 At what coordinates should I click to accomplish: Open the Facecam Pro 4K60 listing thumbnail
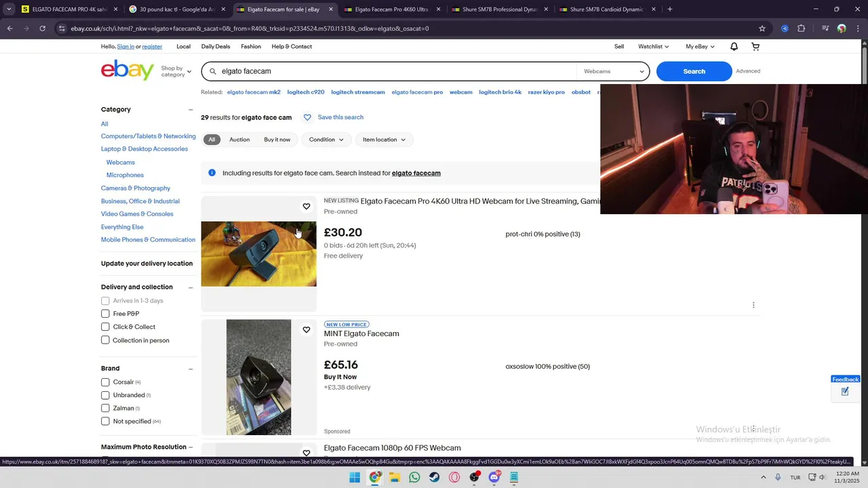click(258, 254)
